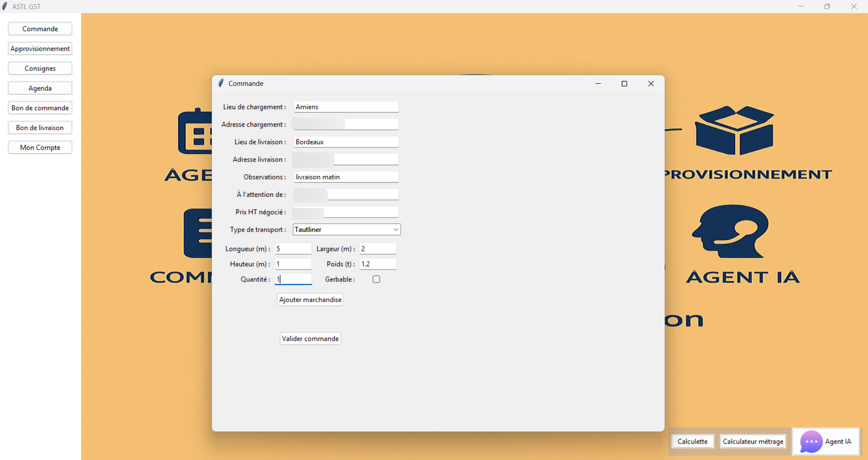Click the ASTL GST app title icon

[x=5, y=6]
